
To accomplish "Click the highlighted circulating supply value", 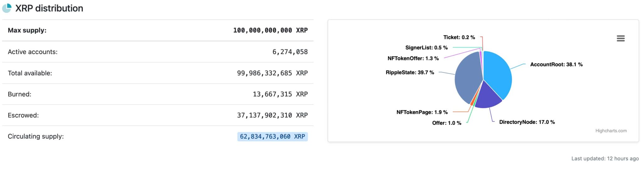I will pos(272,136).
